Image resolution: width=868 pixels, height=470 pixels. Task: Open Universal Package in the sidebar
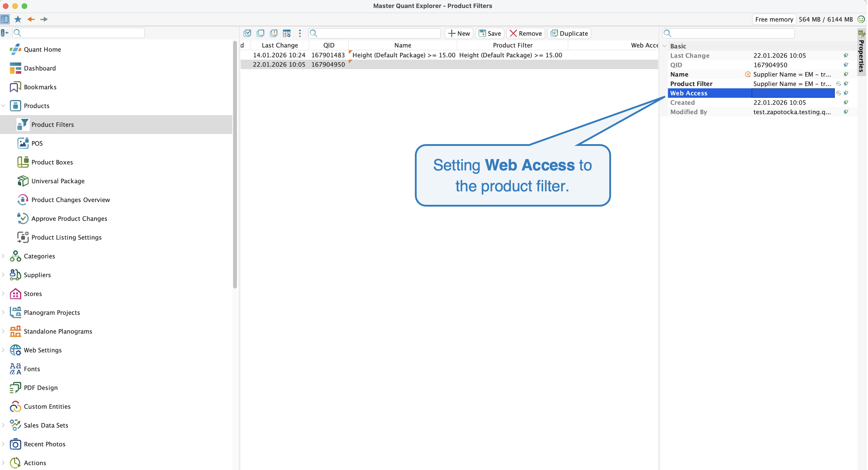point(51,181)
